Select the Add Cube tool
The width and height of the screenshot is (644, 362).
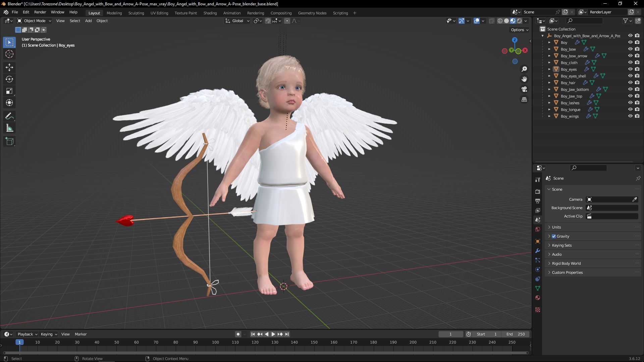click(9, 141)
